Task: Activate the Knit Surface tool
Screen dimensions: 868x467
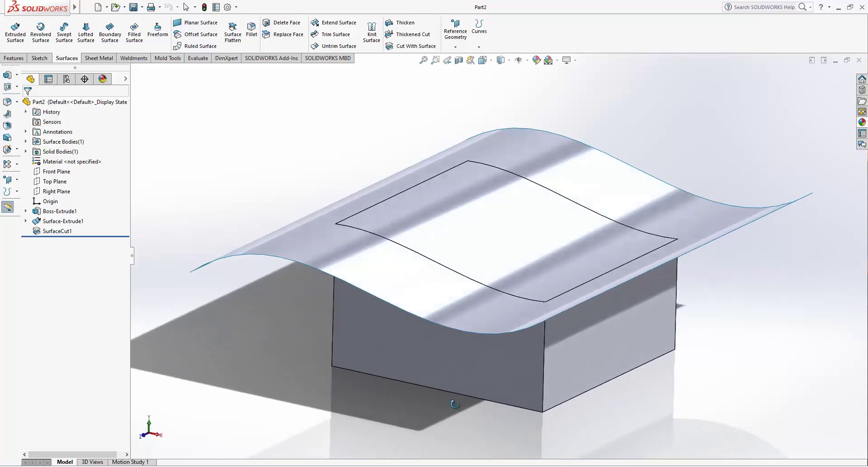Action: 372,33
